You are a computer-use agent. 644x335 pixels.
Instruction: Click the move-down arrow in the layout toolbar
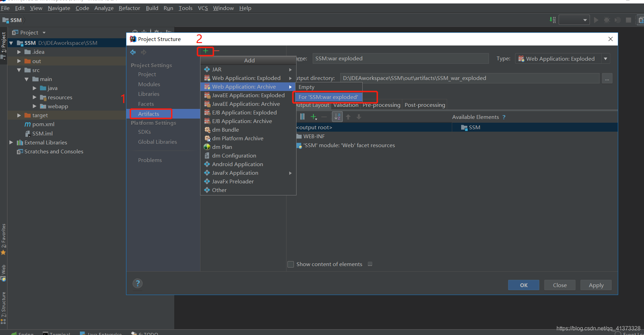tap(359, 117)
